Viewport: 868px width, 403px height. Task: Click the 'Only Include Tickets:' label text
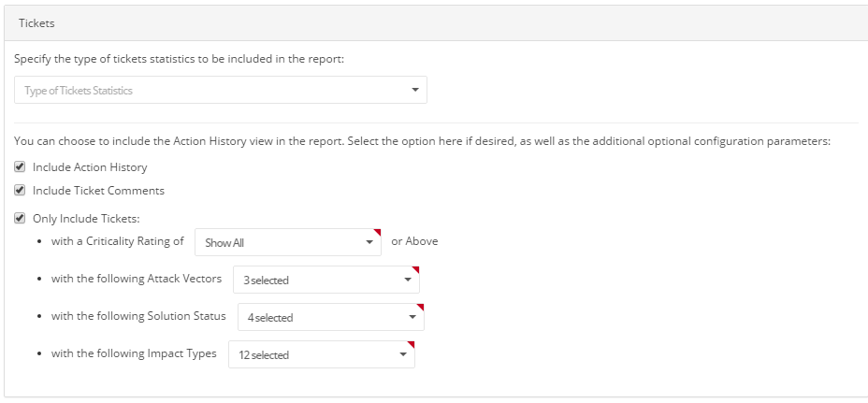click(x=85, y=219)
